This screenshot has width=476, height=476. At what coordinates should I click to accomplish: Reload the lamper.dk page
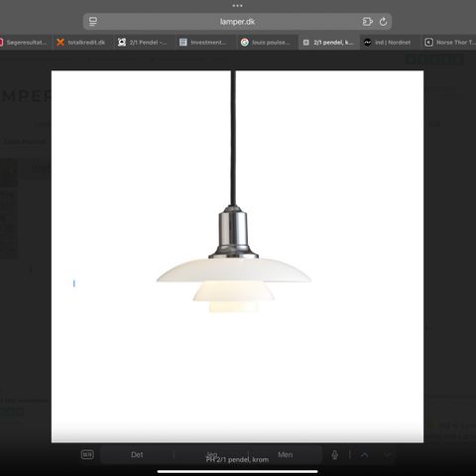(383, 22)
